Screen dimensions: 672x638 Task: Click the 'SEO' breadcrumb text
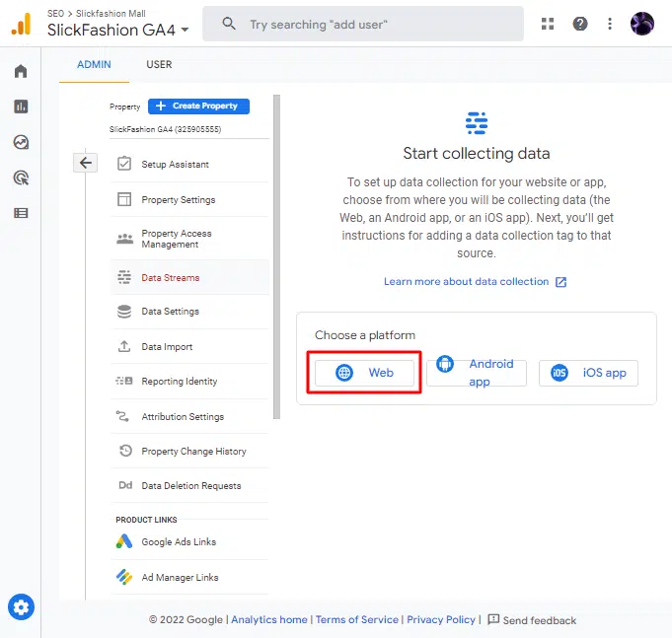pyautogui.click(x=55, y=13)
